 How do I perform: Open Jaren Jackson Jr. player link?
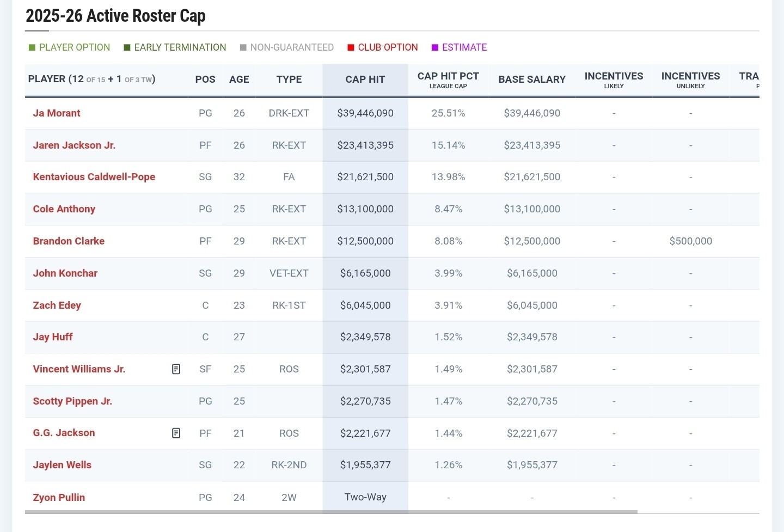(x=74, y=145)
